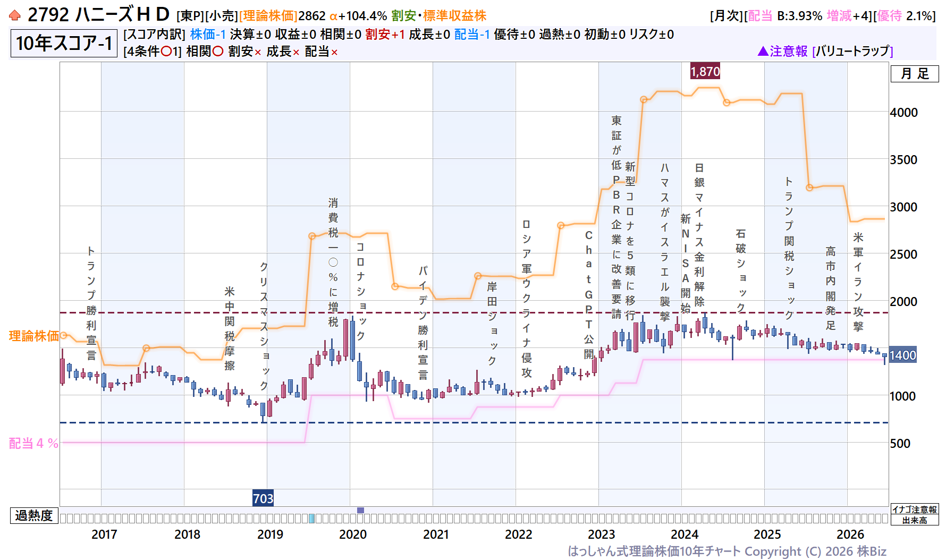Click the highlighted cyan cell in heat bar
Image resolution: width=946 pixels, height=560 pixels.
[312, 518]
